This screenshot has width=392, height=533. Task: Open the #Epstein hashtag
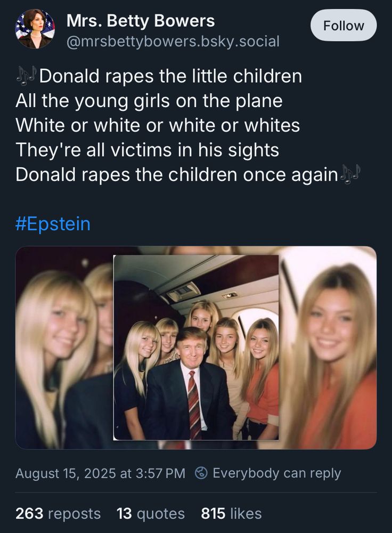pos(53,223)
